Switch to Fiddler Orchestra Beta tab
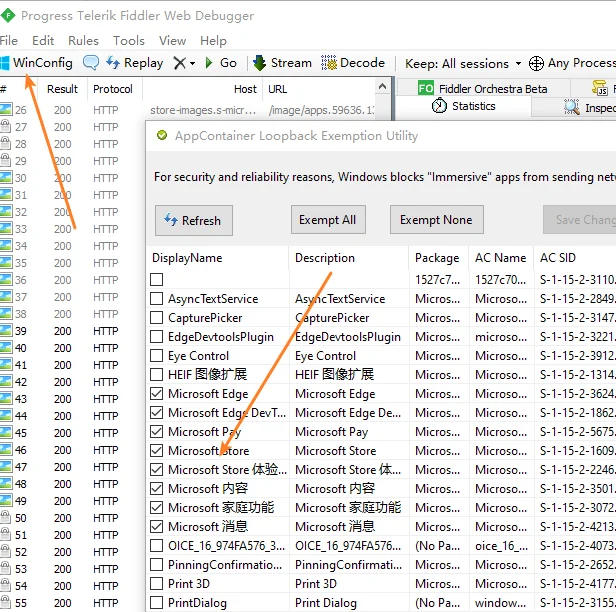 (483, 89)
